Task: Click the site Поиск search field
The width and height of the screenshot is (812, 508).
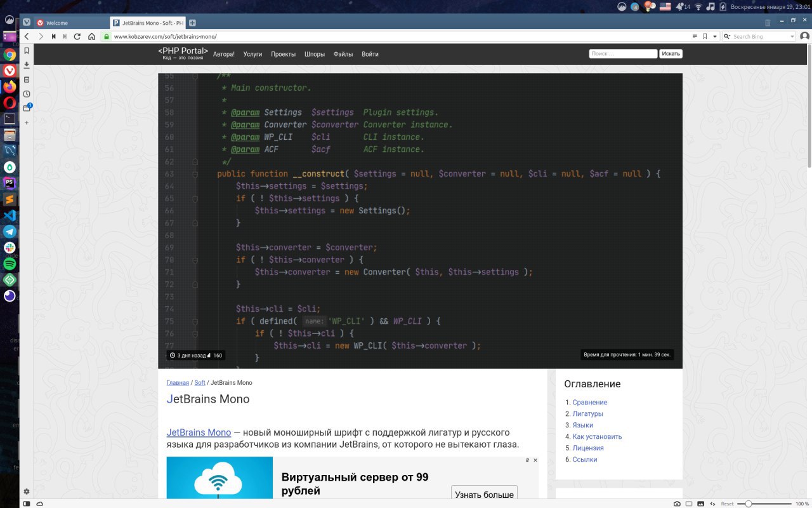Action: [x=623, y=54]
